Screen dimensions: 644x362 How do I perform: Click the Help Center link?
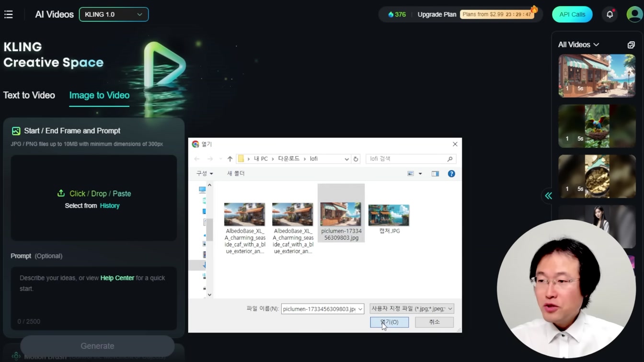[x=117, y=278]
